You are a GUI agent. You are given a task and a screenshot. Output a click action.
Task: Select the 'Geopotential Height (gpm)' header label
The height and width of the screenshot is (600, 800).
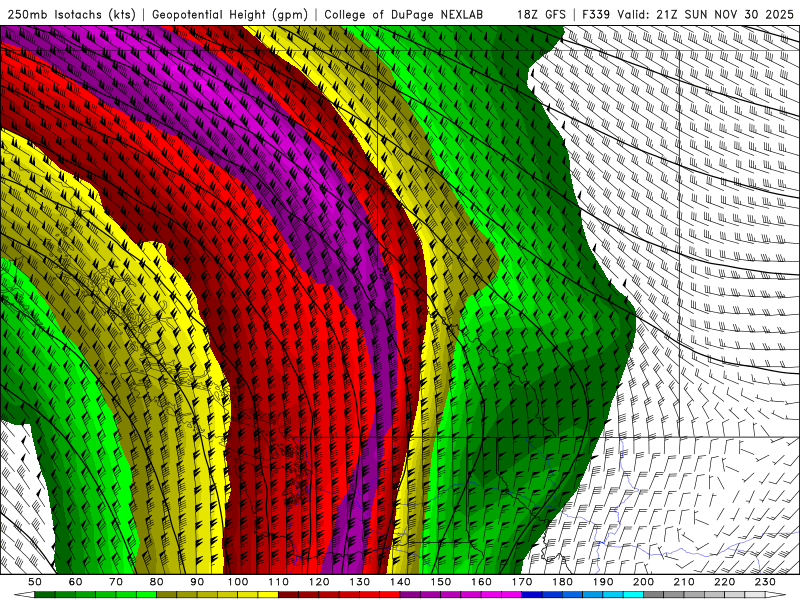[230, 14]
